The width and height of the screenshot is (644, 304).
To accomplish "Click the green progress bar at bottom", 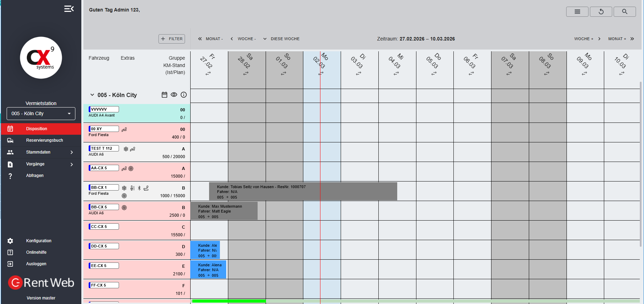I will [229, 301].
